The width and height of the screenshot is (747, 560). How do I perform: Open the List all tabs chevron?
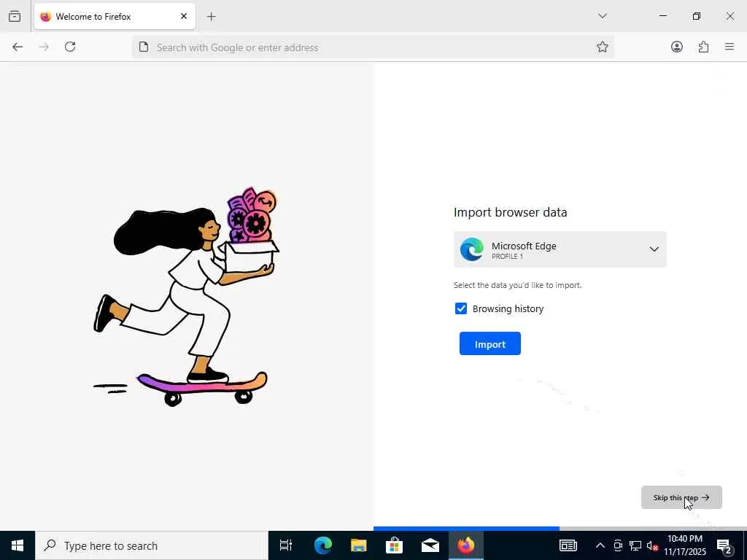click(x=602, y=16)
